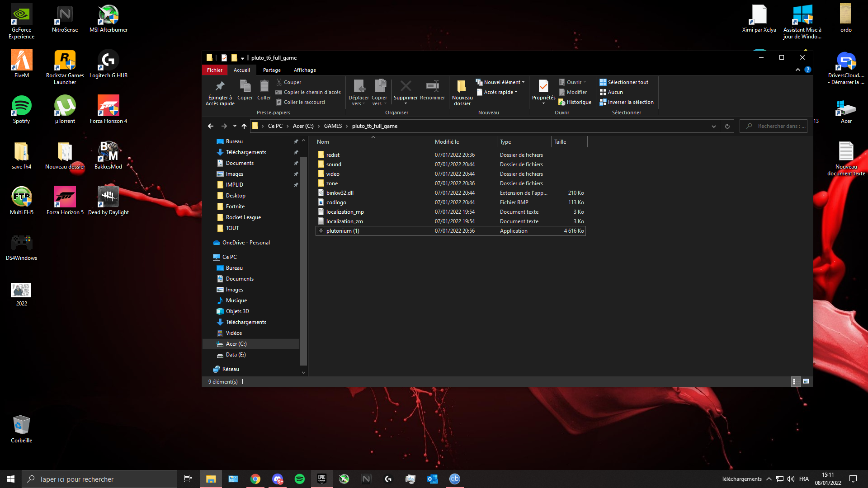Select the codlogo BMP file
This screenshot has width=868, height=488.
click(x=450, y=202)
